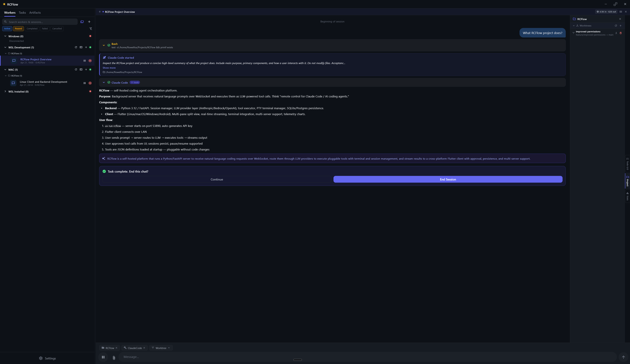The width and height of the screenshot is (630, 364).
Task: Send message with the up arrow button
Action: (623, 357)
